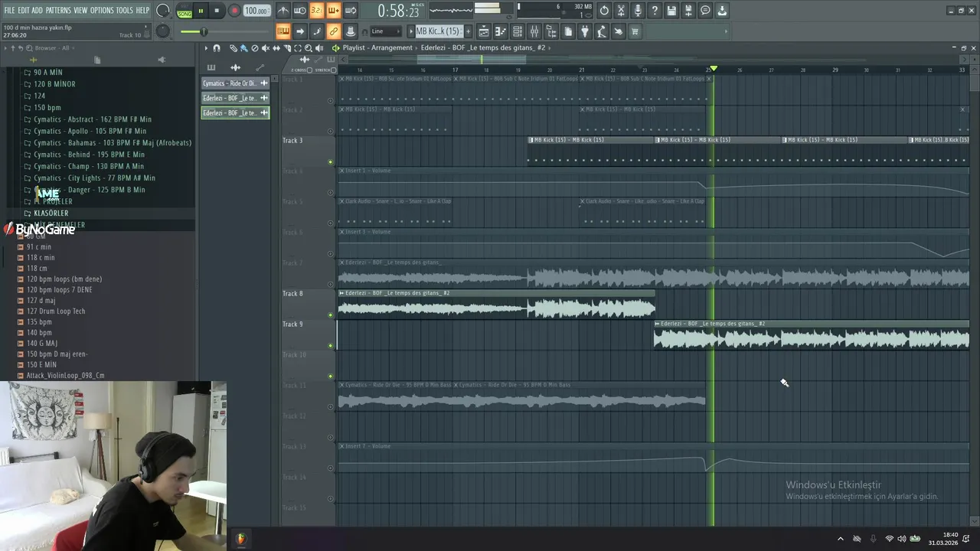Toggle typing keyboard to piano
The height and width of the screenshot is (551, 980).
[x=283, y=31]
